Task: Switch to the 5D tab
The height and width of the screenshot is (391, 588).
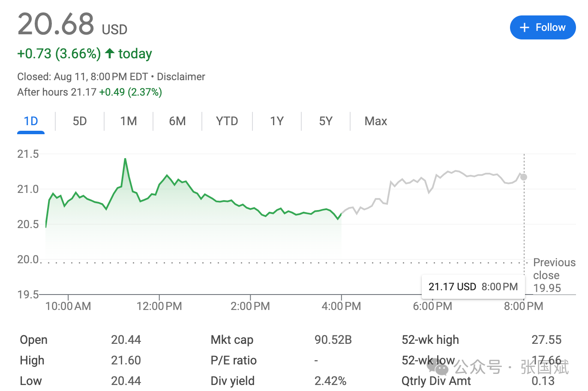Action: 80,121
